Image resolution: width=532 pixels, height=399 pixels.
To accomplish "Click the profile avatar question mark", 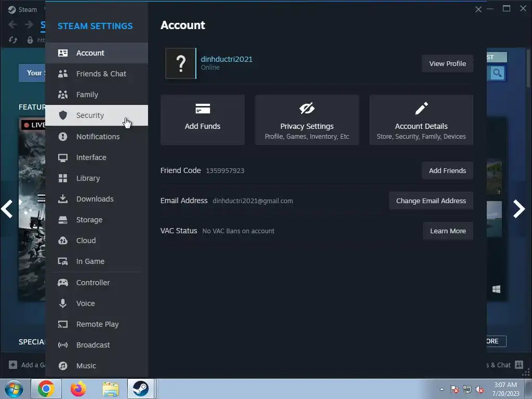I will 180,63.
